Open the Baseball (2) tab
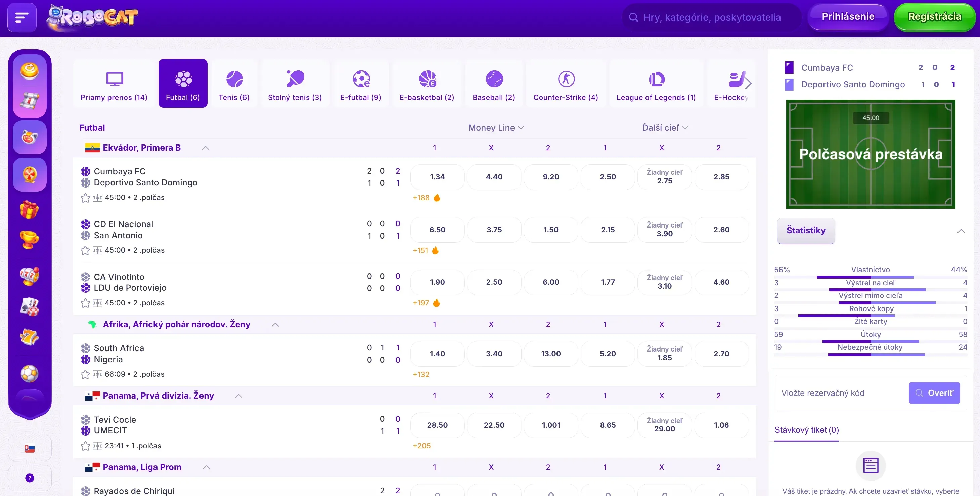 [494, 83]
